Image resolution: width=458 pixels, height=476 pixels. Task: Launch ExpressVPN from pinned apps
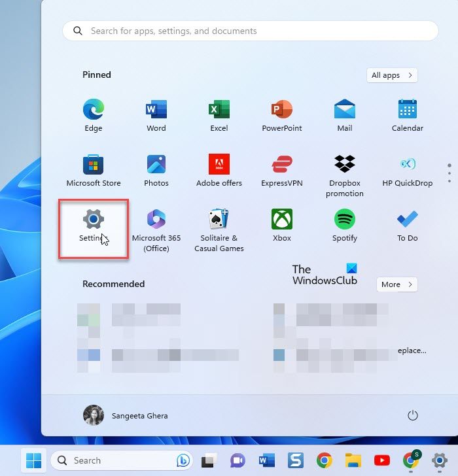pyautogui.click(x=282, y=164)
